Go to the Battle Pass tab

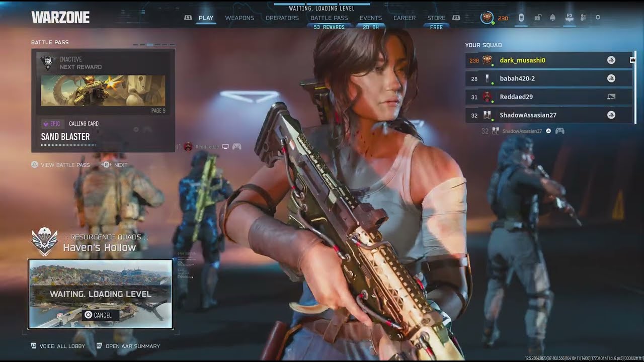coord(329,18)
